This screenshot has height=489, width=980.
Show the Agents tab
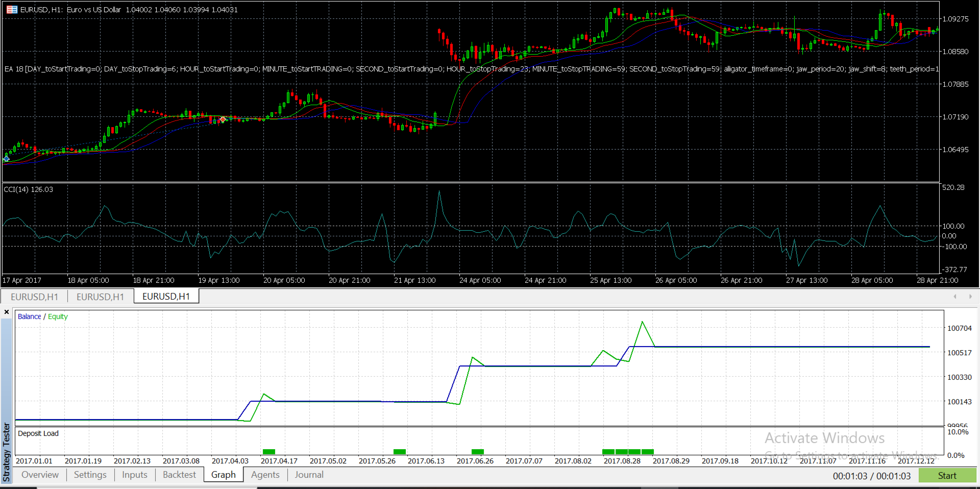point(265,475)
